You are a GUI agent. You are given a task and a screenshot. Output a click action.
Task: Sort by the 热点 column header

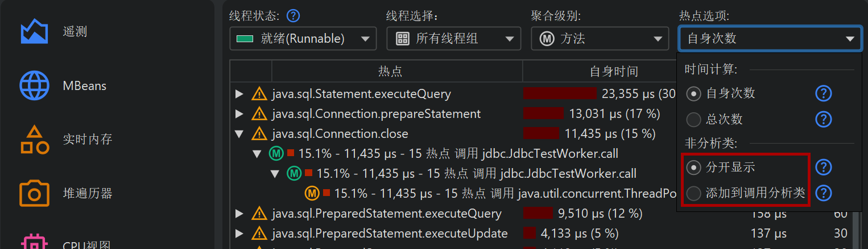[x=390, y=71]
